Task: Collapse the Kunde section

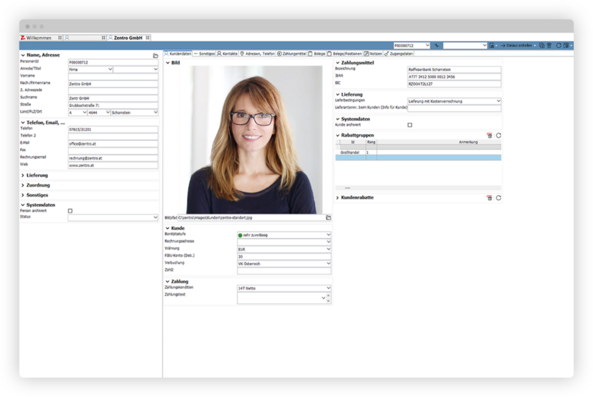Action: tap(168, 228)
